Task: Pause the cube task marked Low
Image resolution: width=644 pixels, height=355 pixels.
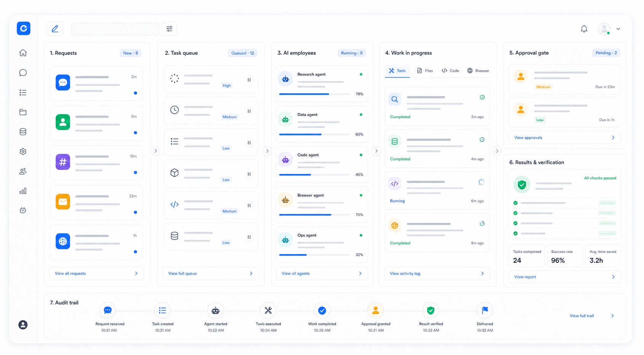Action: tap(249, 174)
